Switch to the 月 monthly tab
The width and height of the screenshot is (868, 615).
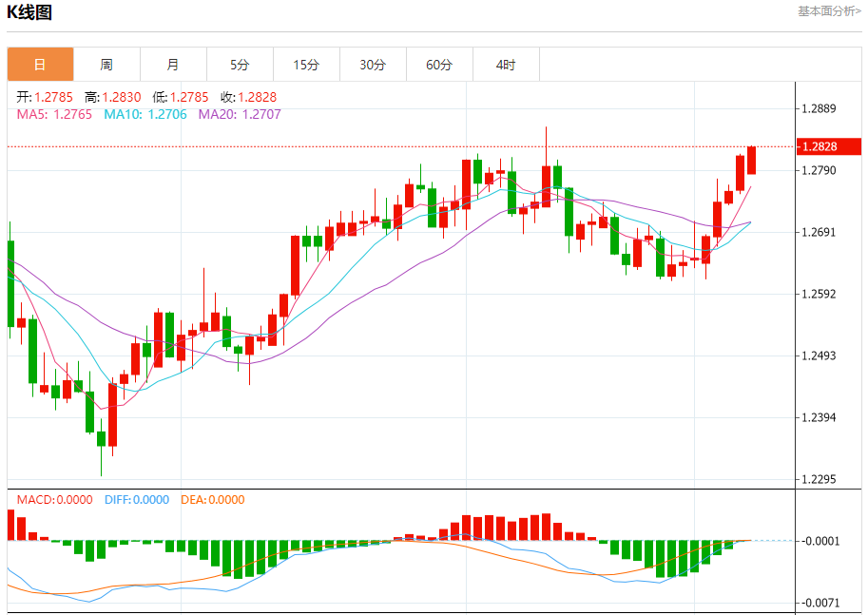point(173,65)
